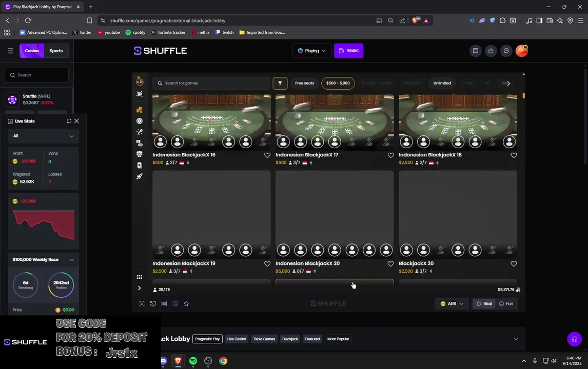Go to the Shuffle home logo
588x369 pixels.
pyautogui.click(x=160, y=51)
